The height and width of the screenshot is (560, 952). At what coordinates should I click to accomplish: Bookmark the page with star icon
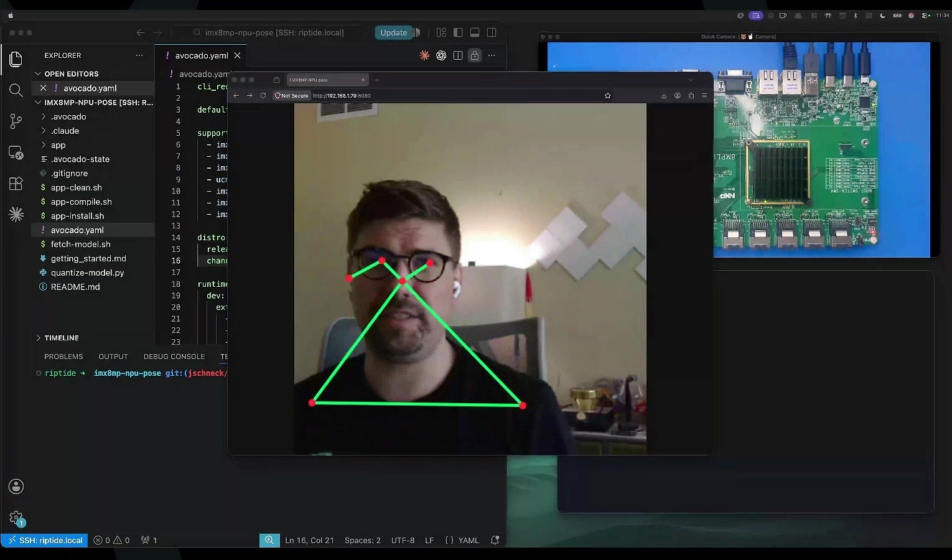click(607, 95)
